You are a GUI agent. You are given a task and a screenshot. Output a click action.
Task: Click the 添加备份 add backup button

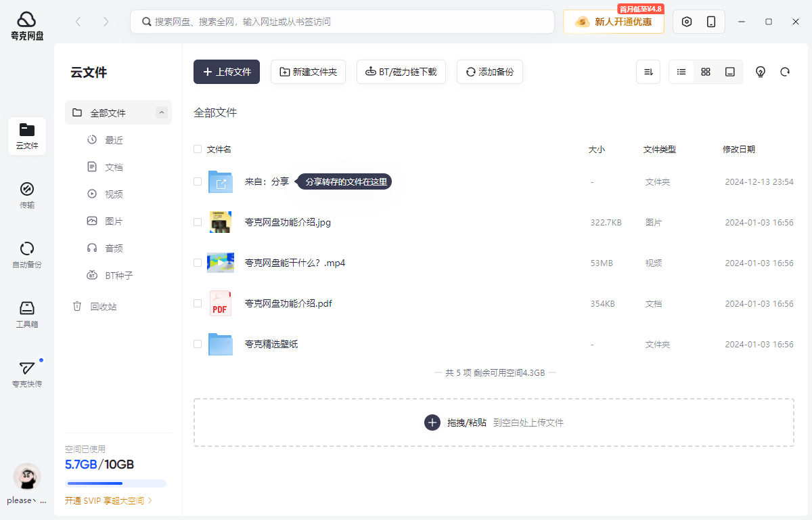point(490,72)
